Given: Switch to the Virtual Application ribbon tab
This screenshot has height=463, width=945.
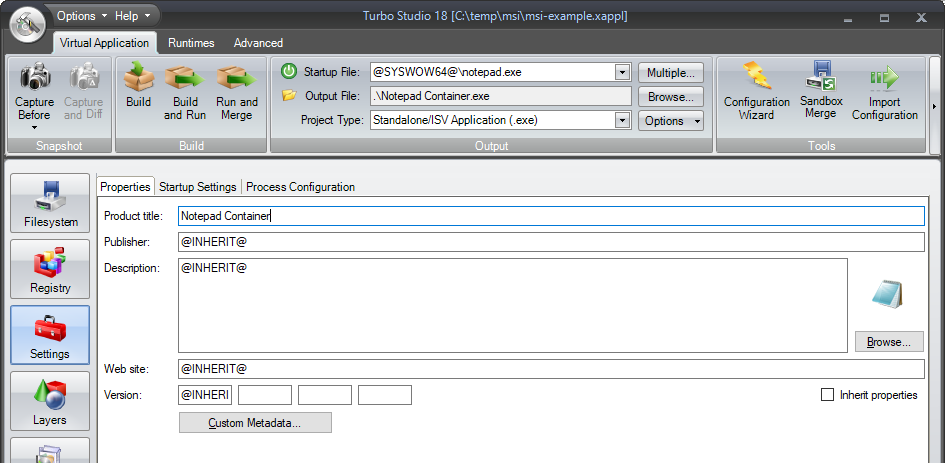Looking at the screenshot, I should point(104,43).
